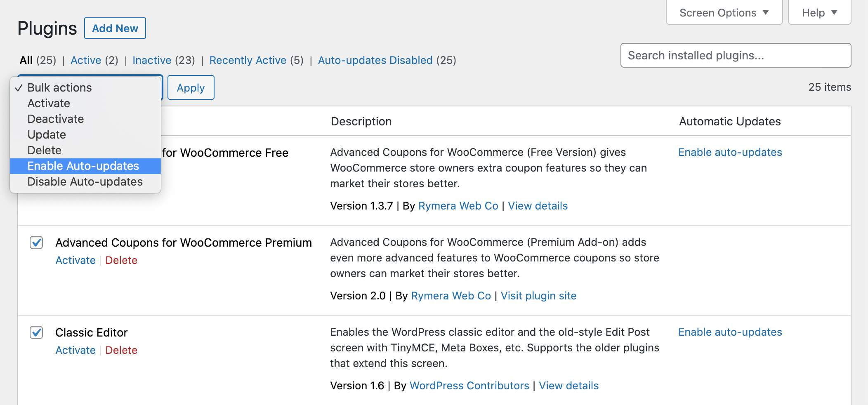Select Delete from bulk actions dropdown list
The width and height of the screenshot is (868, 405).
click(x=85, y=150)
